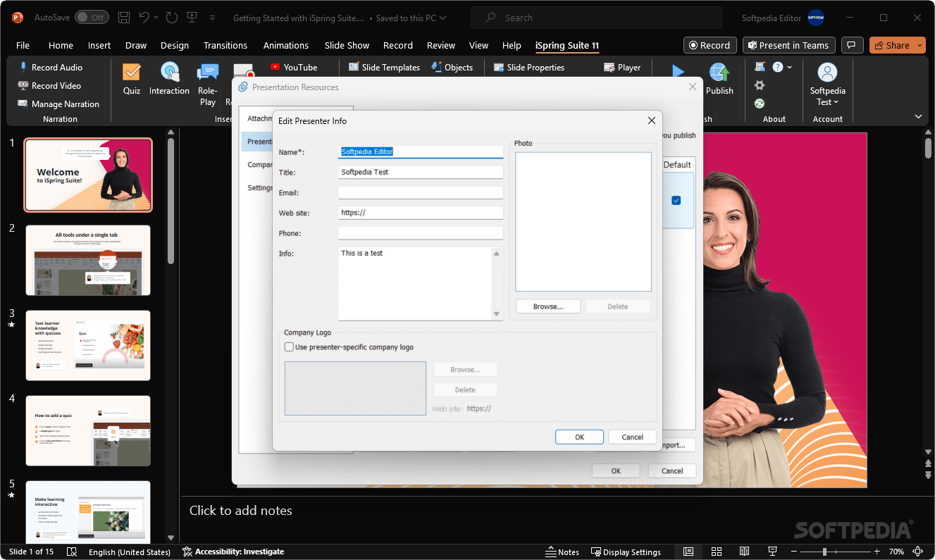Switch to Reading View
The image size is (935, 560).
[x=744, y=552]
